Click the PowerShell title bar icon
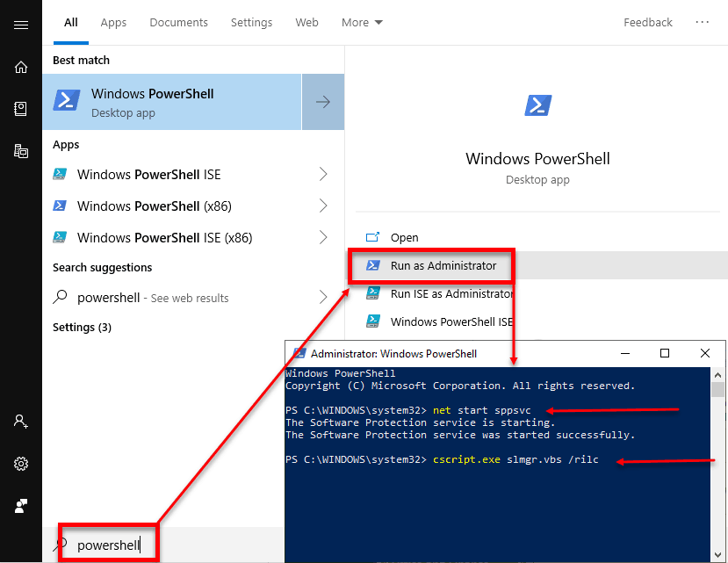 (297, 353)
